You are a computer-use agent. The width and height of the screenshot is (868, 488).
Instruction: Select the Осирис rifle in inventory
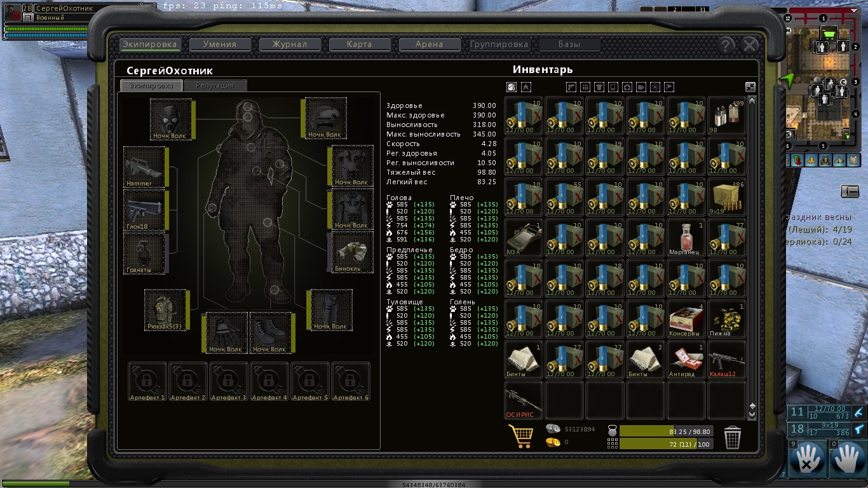coord(524,400)
